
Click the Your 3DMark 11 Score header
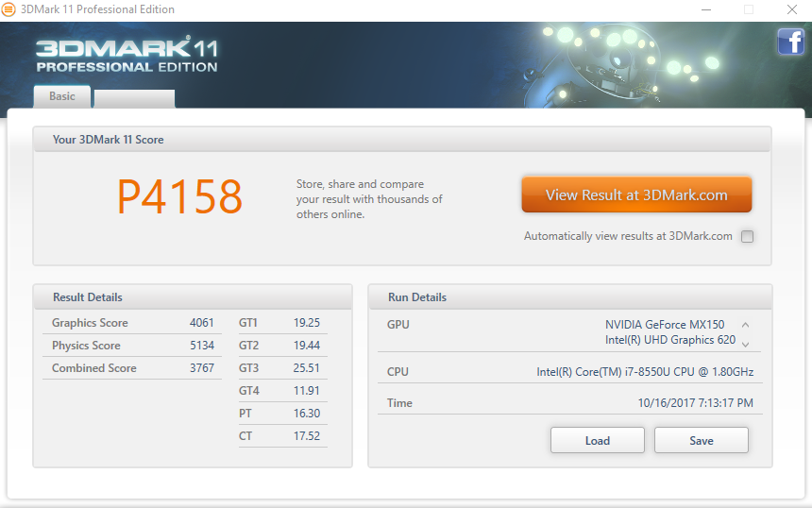tap(402, 140)
